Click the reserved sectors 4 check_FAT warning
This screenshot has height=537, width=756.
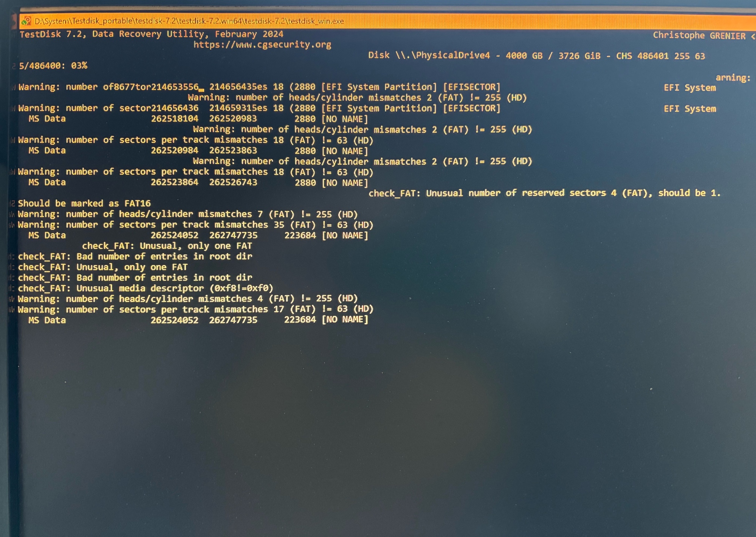point(544,193)
